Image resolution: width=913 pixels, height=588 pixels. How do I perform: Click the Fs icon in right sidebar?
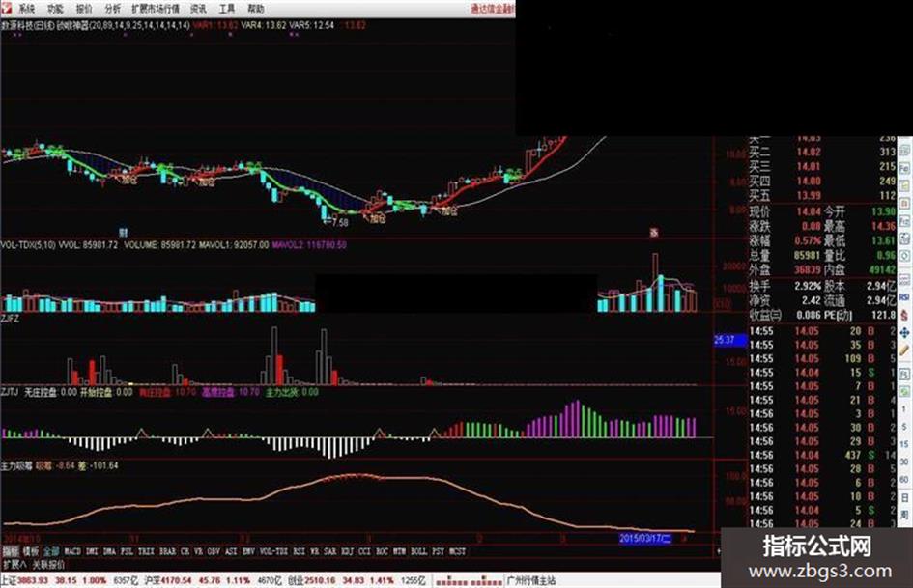pyautogui.click(x=905, y=374)
